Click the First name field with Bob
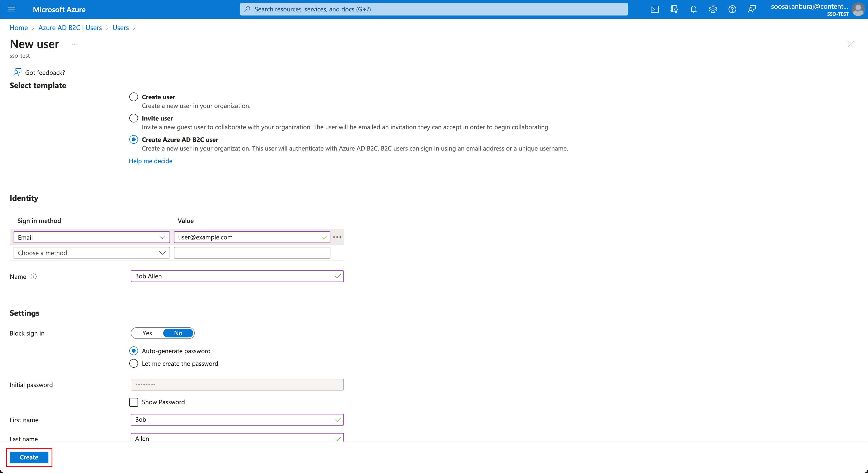Screen dimensions: 868x473 point(237,419)
